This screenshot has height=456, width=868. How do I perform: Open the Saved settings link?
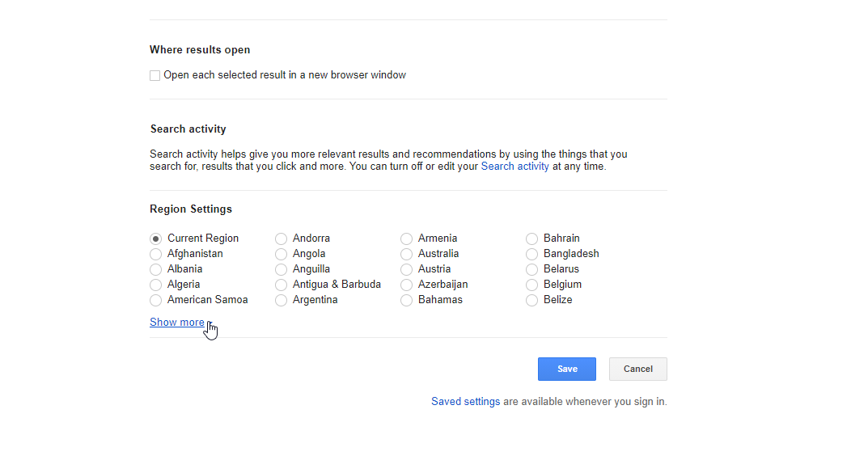click(x=466, y=402)
